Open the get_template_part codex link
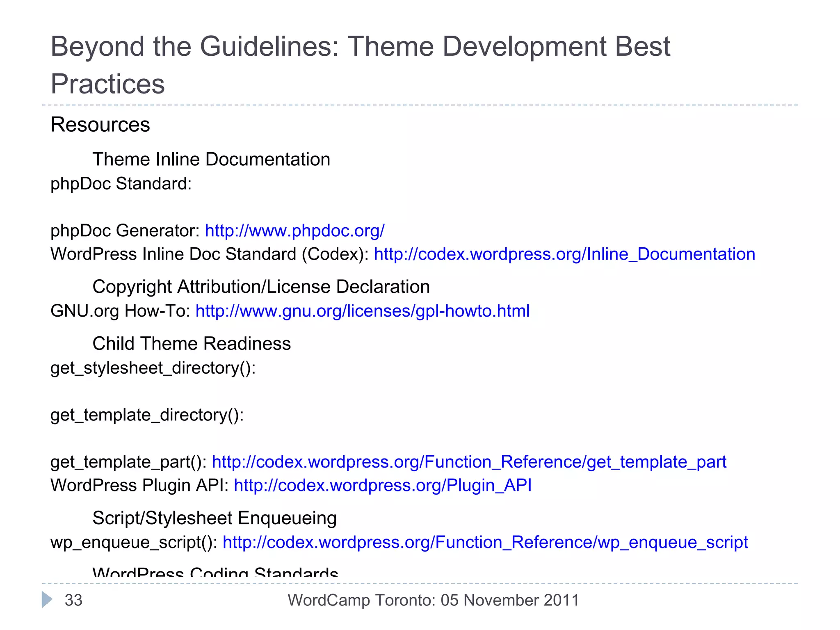This screenshot has width=840, height=630. pyautogui.click(x=469, y=462)
